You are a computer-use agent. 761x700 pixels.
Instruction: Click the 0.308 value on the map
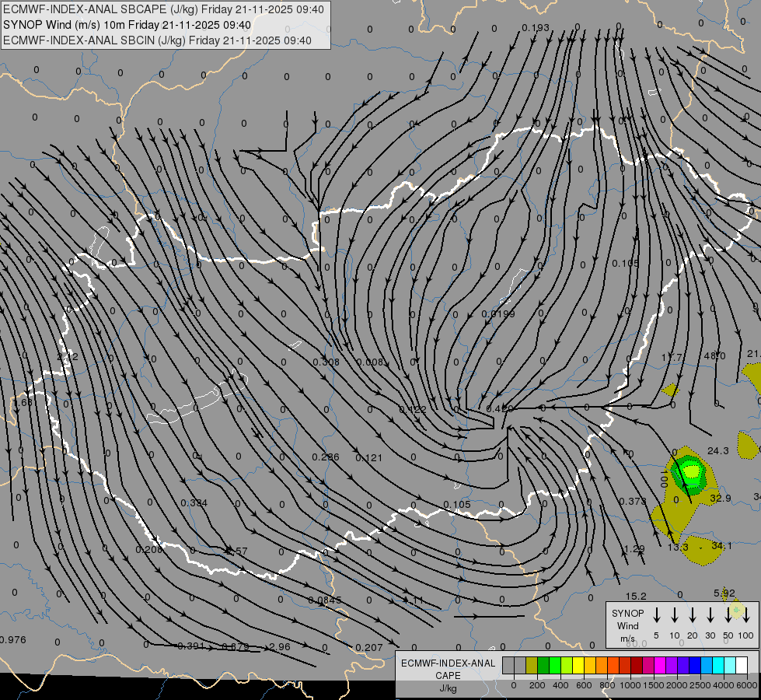(x=326, y=362)
